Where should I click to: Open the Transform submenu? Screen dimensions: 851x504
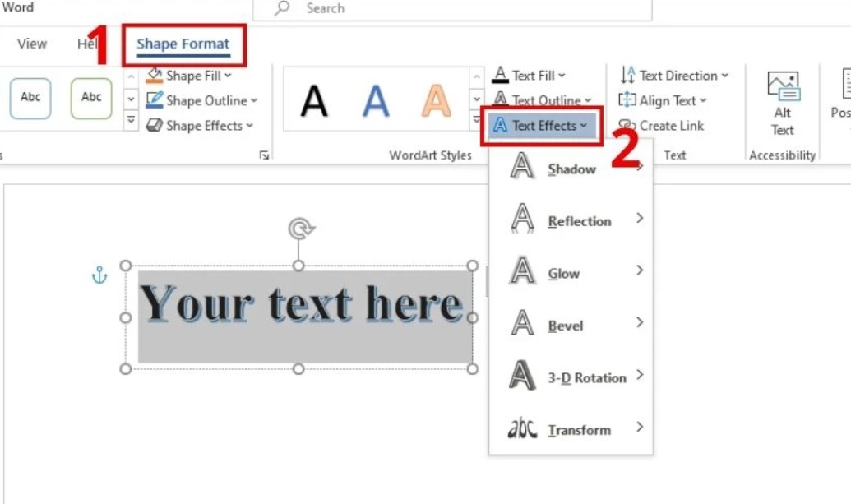click(571, 429)
